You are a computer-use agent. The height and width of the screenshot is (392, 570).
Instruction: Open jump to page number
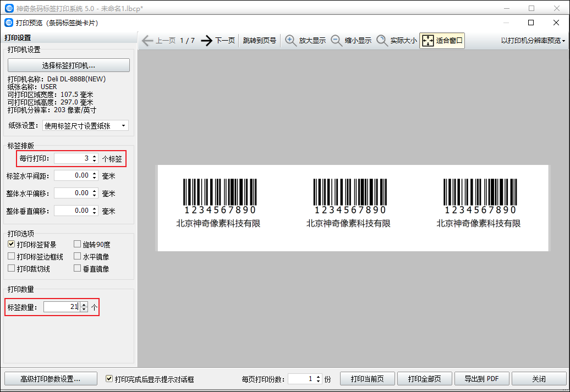click(260, 40)
